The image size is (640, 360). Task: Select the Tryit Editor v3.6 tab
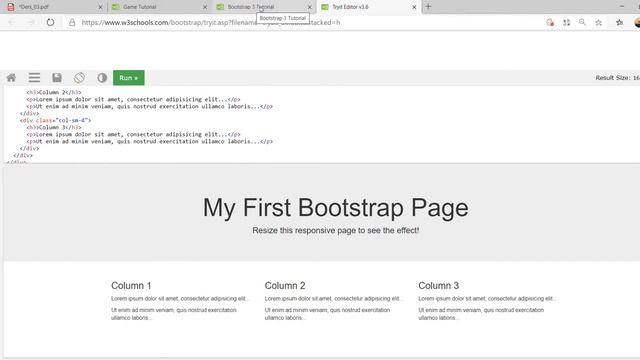368,7
